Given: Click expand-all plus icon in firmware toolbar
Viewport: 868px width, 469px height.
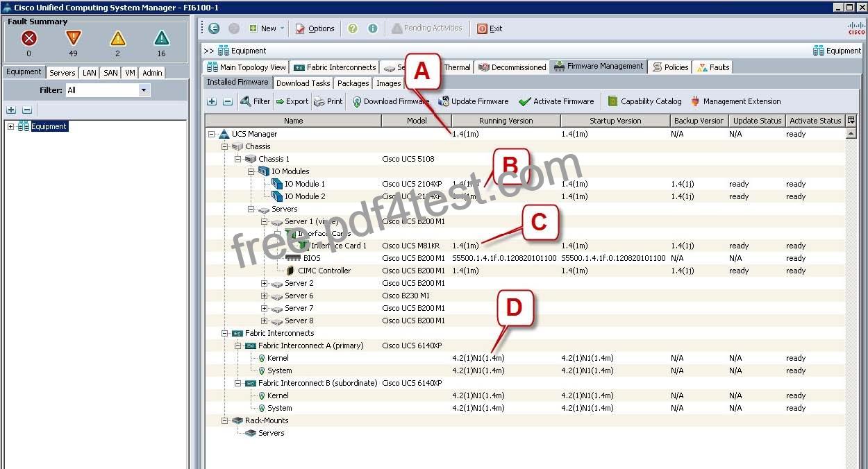Looking at the screenshot, I should pyautogui.click(x=212, y=101).
